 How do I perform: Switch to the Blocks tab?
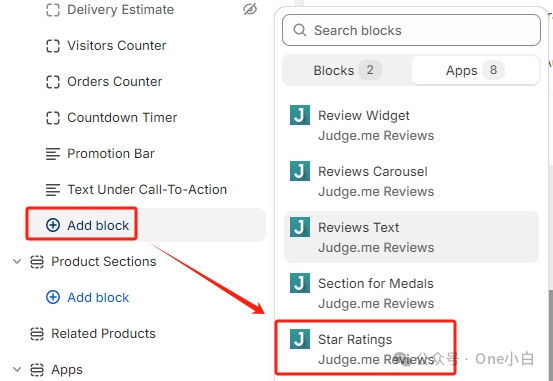(347, 70)
